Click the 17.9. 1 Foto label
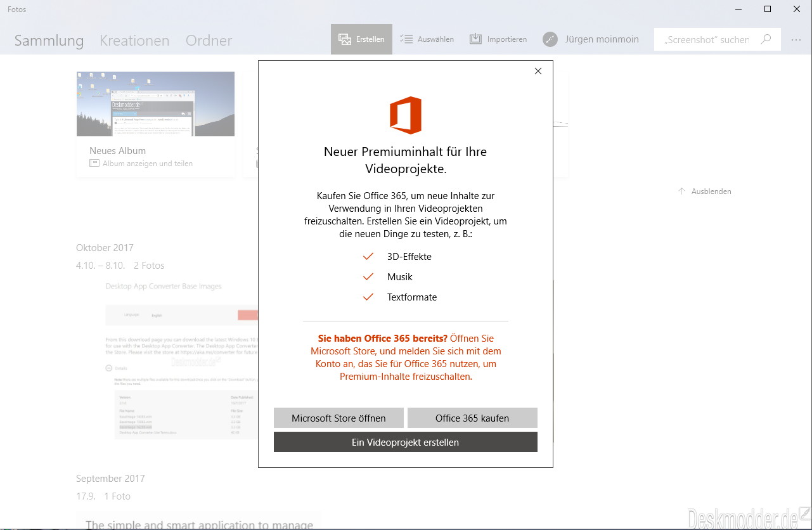Viewport: 812px width, 530px height. point(103,496)
